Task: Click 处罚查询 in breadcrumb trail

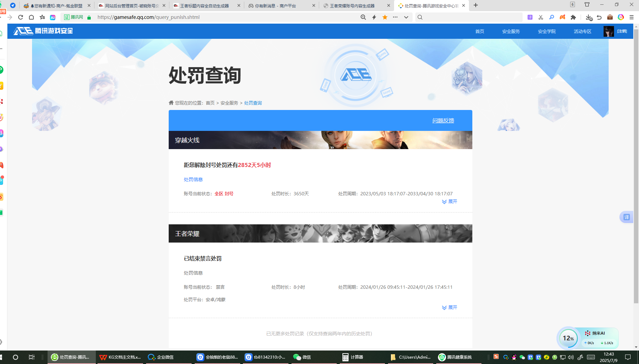Action: [x=253, y=103]
